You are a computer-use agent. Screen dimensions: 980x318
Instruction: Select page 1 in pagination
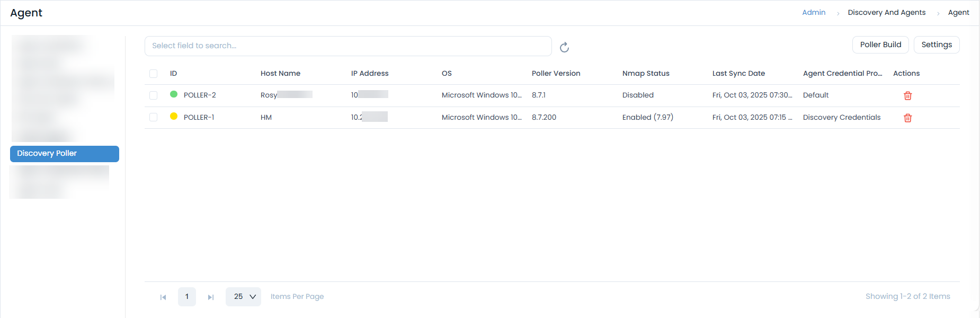[187, 297]
